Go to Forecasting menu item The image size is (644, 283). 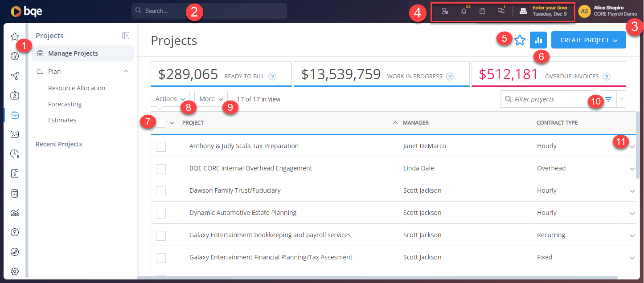65,104
